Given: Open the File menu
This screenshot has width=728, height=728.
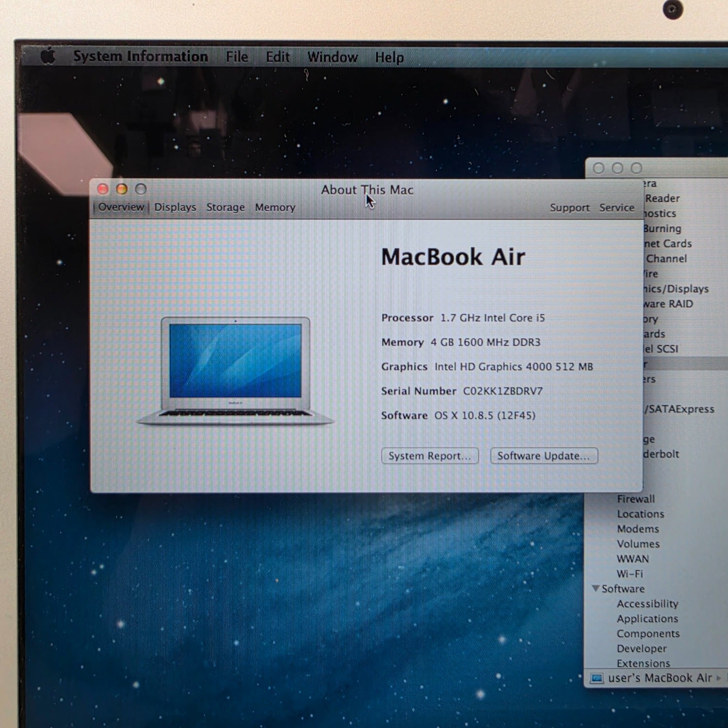Looking at the screenshot, I should pyautogui.click(x=237, y=57).
